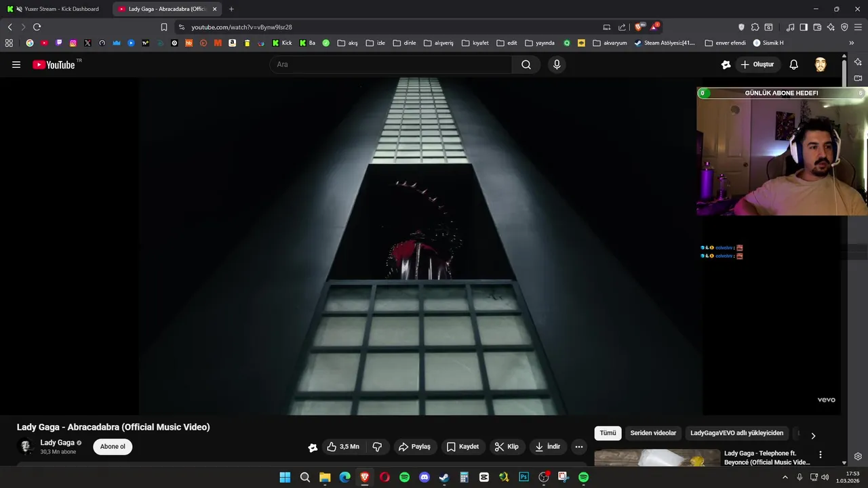Image resolution: width=868 pixels, height=488 pixels.
Task: Open the Kick bookmark
Action: 282,43
